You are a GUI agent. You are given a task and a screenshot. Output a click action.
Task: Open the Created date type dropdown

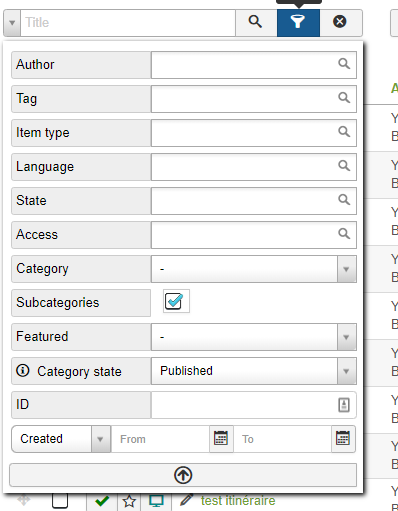61,439
